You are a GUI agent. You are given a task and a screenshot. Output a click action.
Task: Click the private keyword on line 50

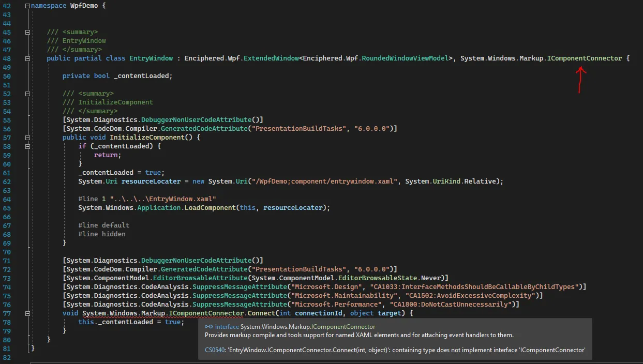(x=76, y=76)
